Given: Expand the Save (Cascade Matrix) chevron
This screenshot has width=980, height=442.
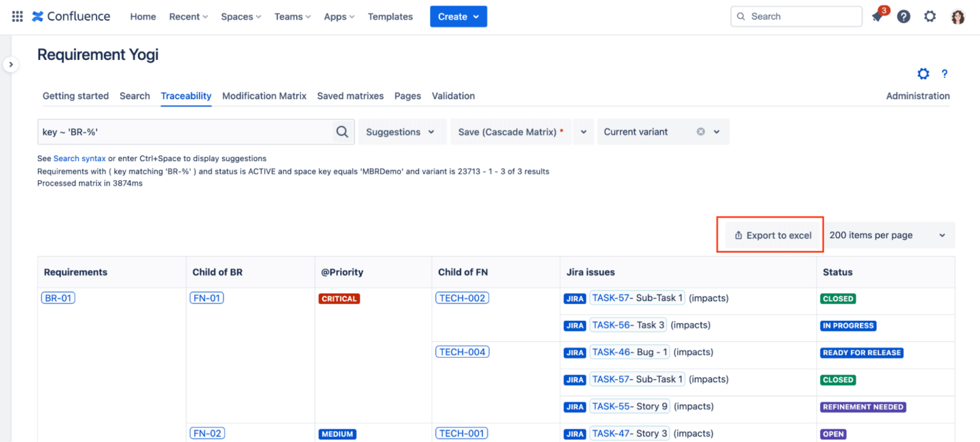Looking at the screenshot, I should (583, 132).
